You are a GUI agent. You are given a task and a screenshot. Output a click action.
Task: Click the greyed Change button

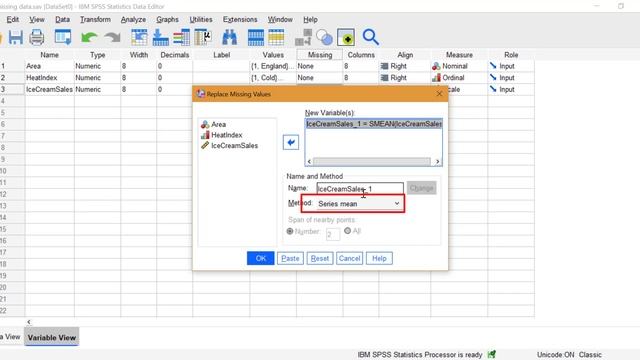click(x=421, y=188)
